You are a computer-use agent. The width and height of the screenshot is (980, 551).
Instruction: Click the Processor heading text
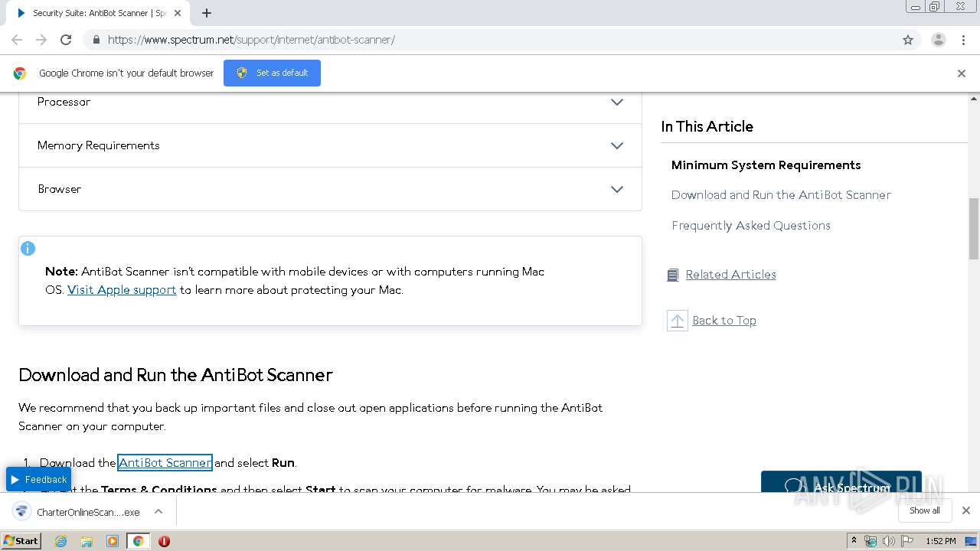pyautogui.click(x=64, y=102)
